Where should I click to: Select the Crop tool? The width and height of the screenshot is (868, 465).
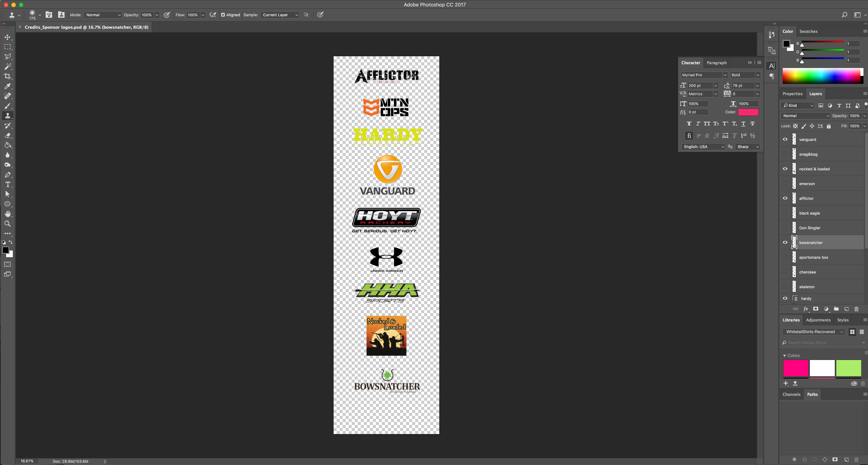8,76
